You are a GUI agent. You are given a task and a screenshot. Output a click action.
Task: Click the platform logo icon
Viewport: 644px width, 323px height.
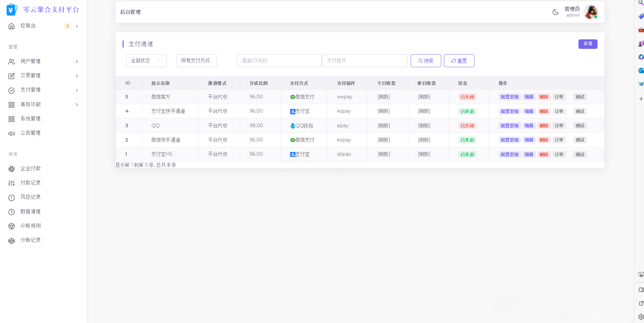(12, 10)
